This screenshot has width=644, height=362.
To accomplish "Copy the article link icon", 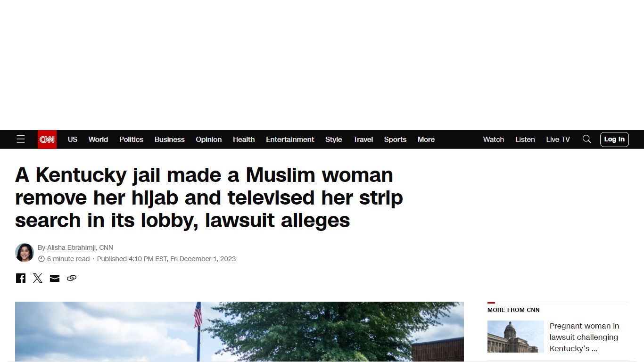I will point(72,278).
